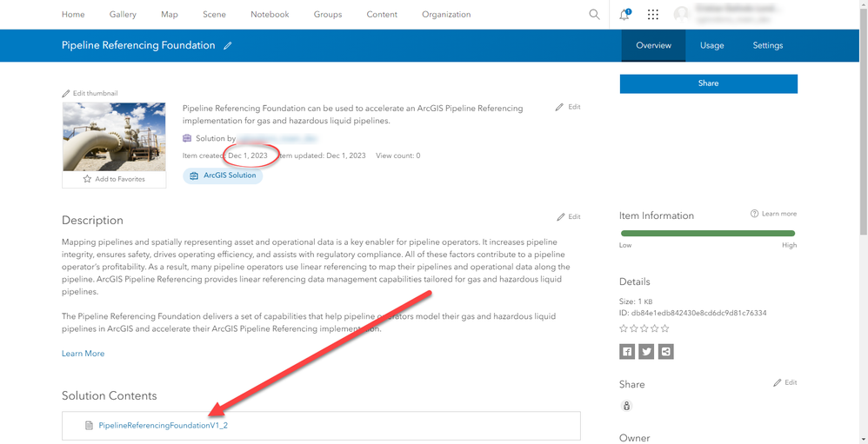Click the blue Share button
This screenshot has height=444, width=868.
708,83
